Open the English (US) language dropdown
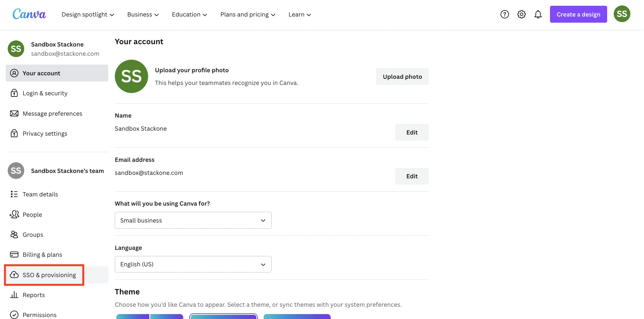Viewport: 644px width, 319px height. click(x=193, y=264)
